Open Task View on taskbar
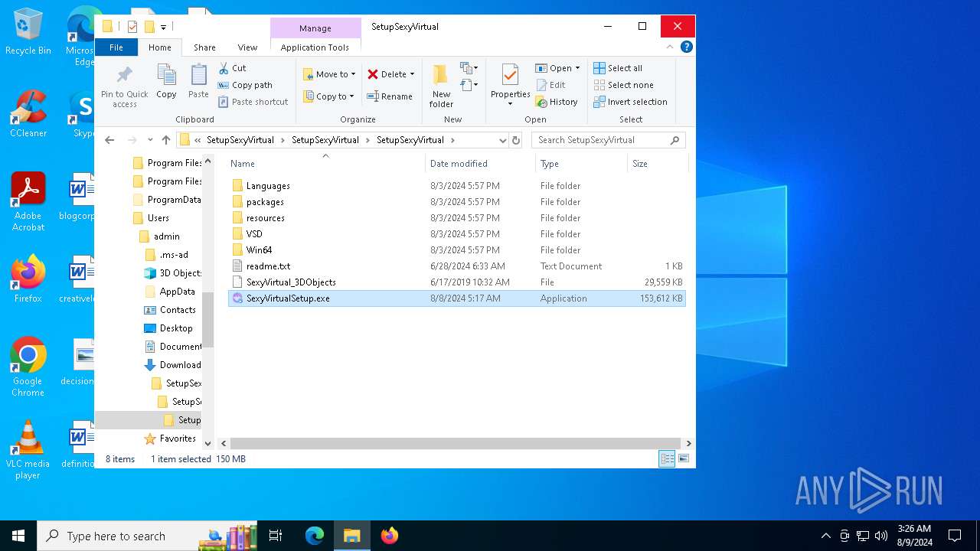The image size is (980, 551). click(276, 536)
